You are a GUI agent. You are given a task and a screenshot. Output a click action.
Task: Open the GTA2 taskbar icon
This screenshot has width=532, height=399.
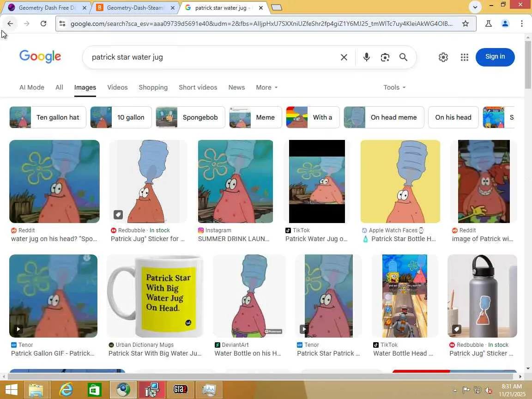click(x=180, y=389)
